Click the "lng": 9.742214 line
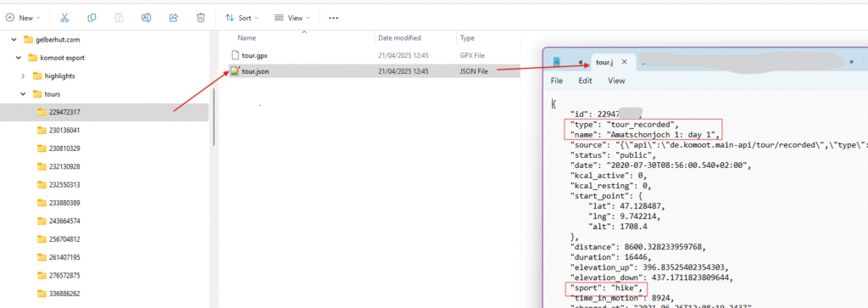This screenshot has height=308, width=868. 626,216
